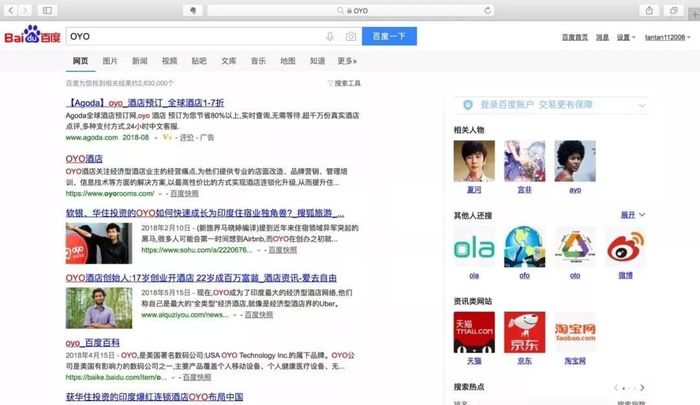
Task: Switch to the 视频 tab
Action: [x=169, y=61]
